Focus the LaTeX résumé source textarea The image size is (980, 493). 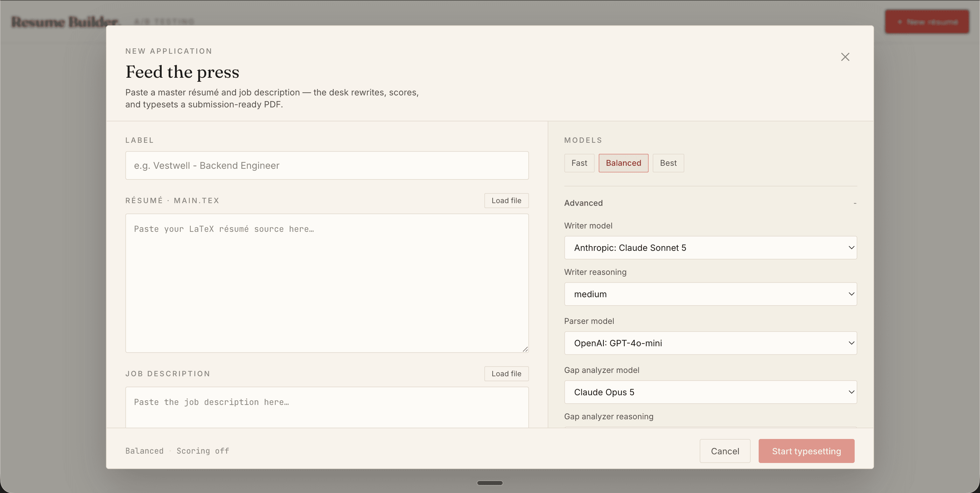(x=327, y=283)
